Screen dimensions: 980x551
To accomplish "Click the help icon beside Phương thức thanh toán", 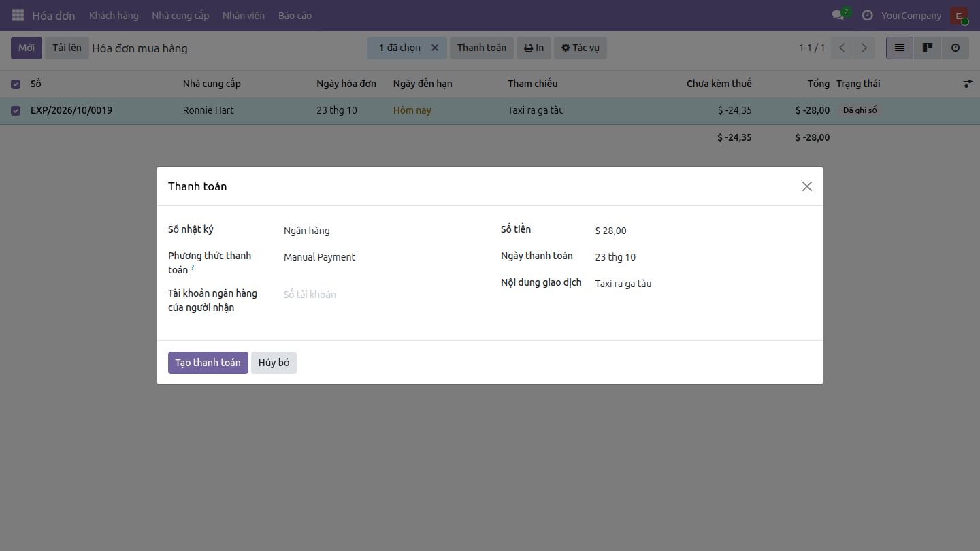I will point(193,267).
